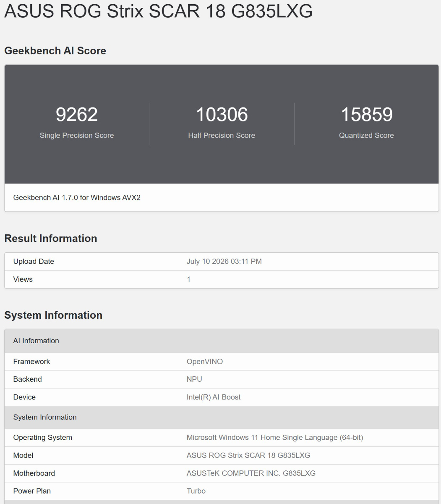Image resolution: width=441 pixels, height=504 pixels.
Task: Click the Result Information heading
Action: click(51, 238)
